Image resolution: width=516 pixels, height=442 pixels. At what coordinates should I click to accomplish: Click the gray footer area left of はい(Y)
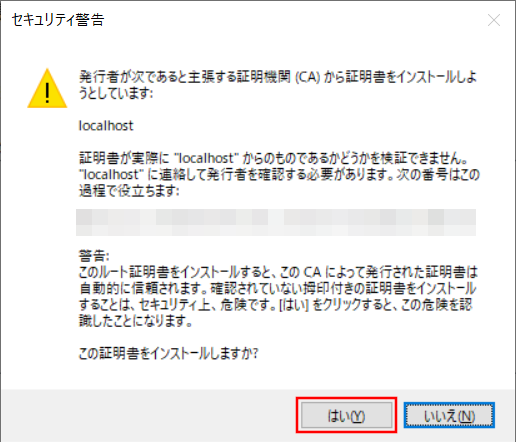tap(148, 415)
